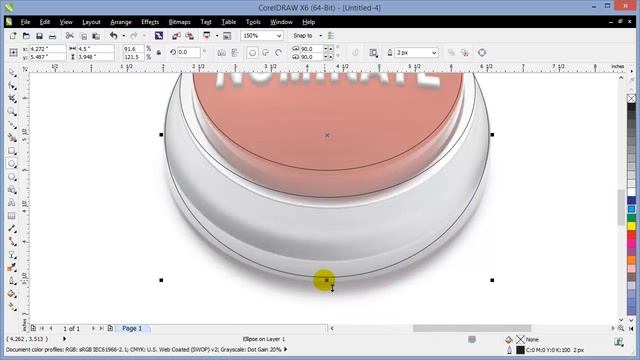Viewport: 640px width, 360px height.
Task: Switch to the Page 1 tab
Action: (132, 328)
